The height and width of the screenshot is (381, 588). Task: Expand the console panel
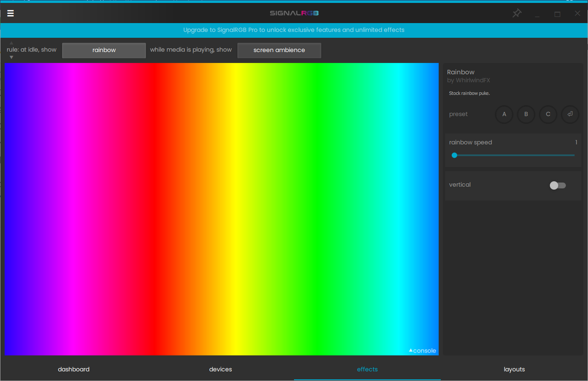click(422, 350)
